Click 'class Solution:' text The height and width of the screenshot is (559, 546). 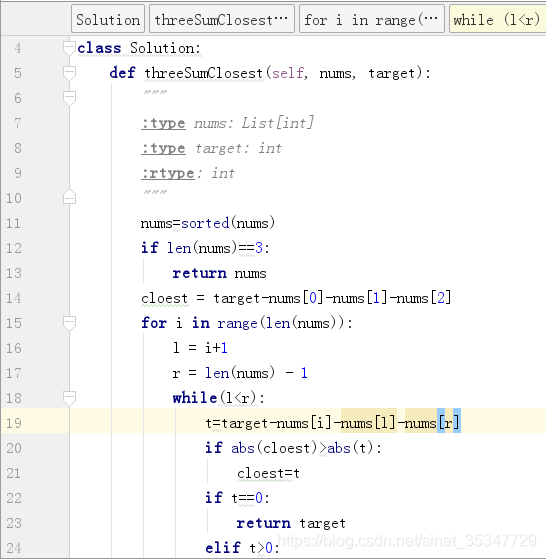[139, 48]
